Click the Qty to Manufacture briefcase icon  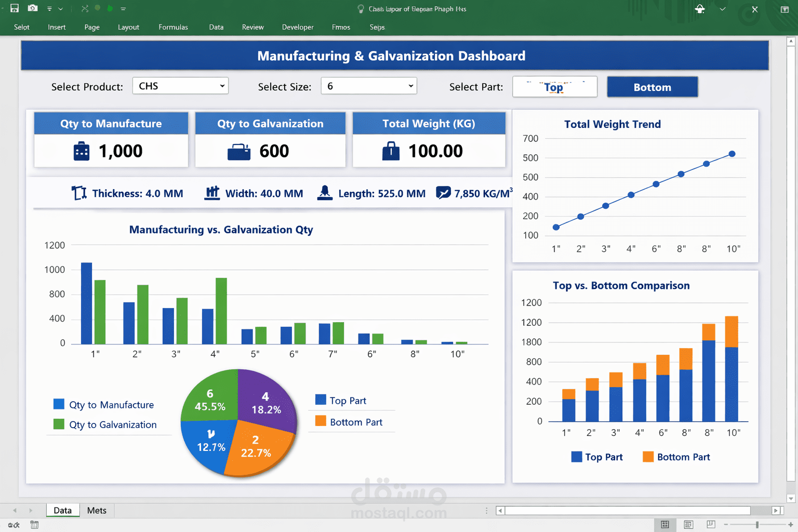tap(81, 151)
